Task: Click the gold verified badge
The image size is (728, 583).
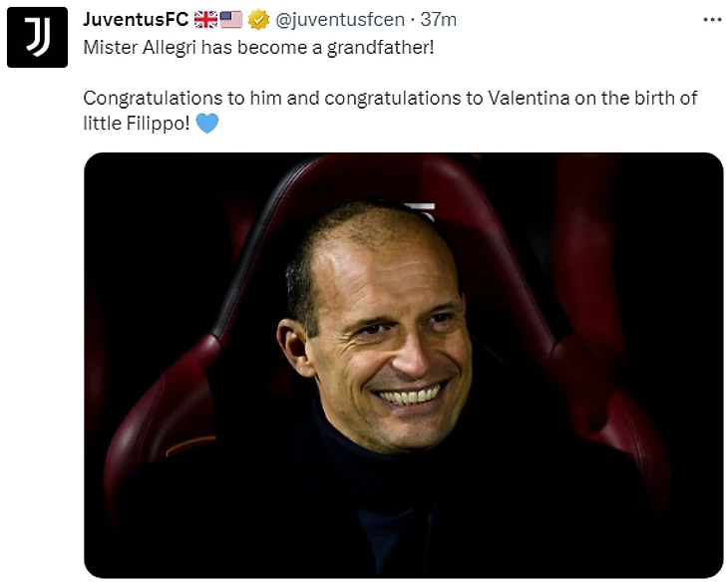Action: tap(258, 19)
